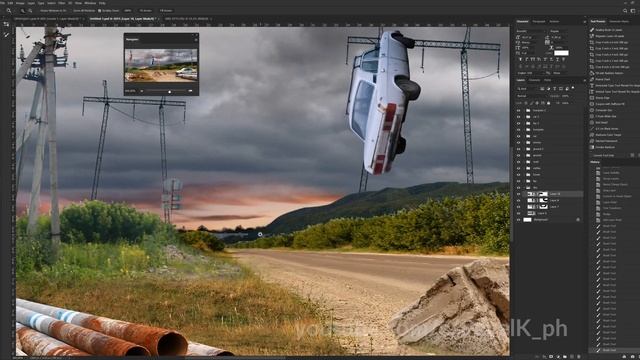Toggle Zoom All Windows checkbox
This screenshot has width=640, height=360.
coord(71,11)
